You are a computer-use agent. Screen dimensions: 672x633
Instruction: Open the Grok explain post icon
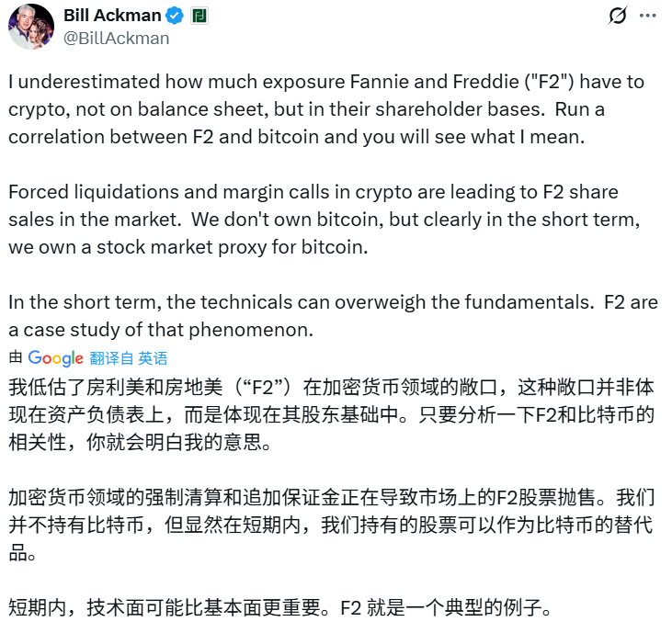619,16
